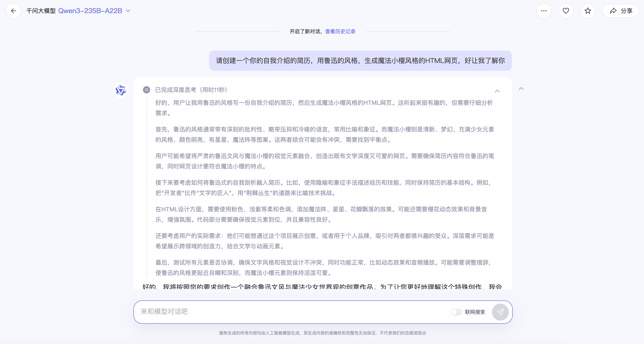The height and width of the screenshot is (344, 644).
Task: Click the deep thinking status icon
Action: pos(147,90)
